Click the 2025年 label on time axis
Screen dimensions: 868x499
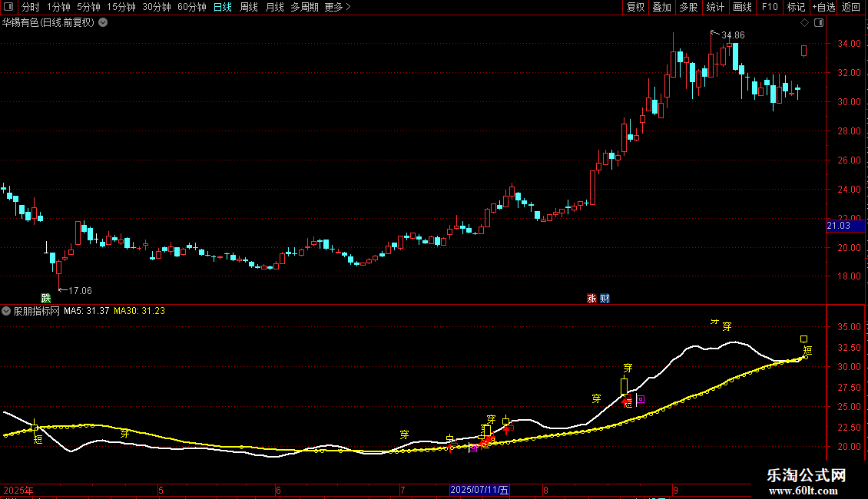point(18,490)
